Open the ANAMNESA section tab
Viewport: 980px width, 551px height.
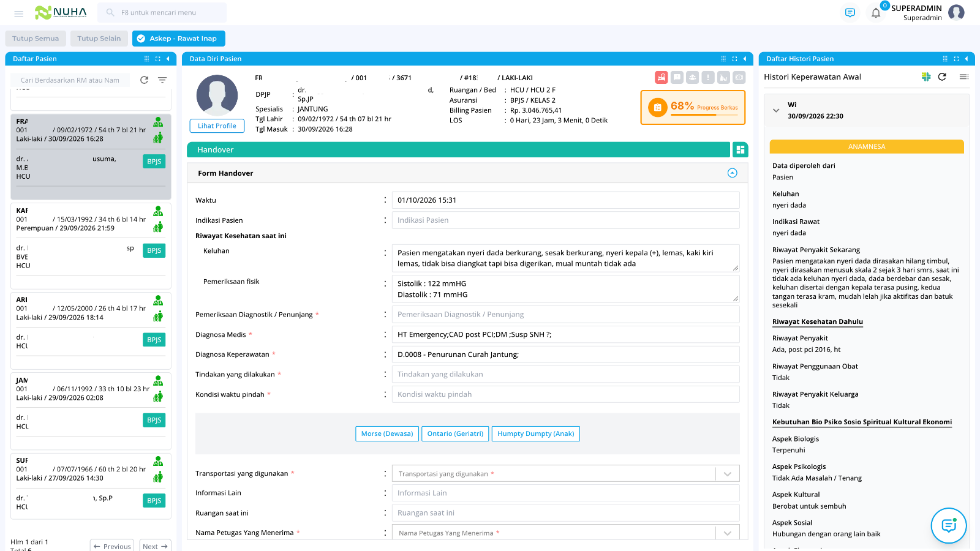pos(867,146)
